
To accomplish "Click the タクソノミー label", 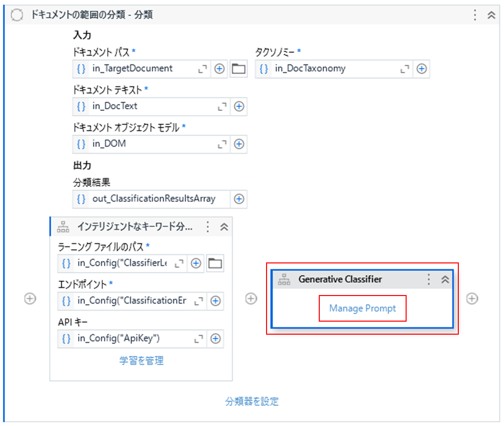I will [275, 52].
